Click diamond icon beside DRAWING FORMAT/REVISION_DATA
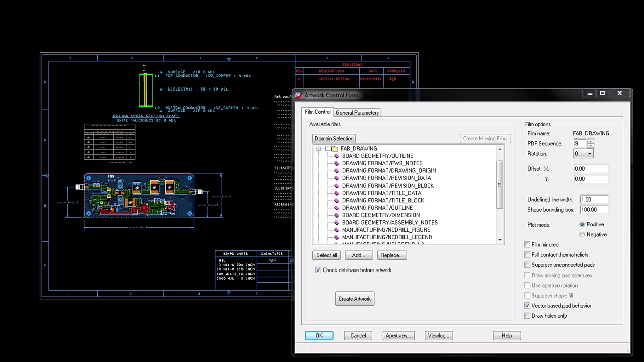The image size is (644, 362). pyautogui.click(x=337, y=178)
